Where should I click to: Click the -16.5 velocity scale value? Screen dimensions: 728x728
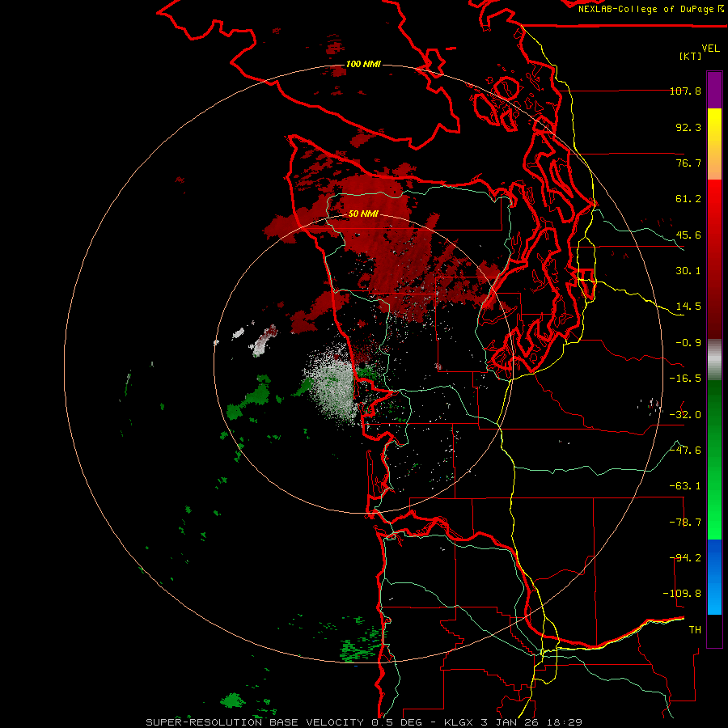click(x=685, y=379)
